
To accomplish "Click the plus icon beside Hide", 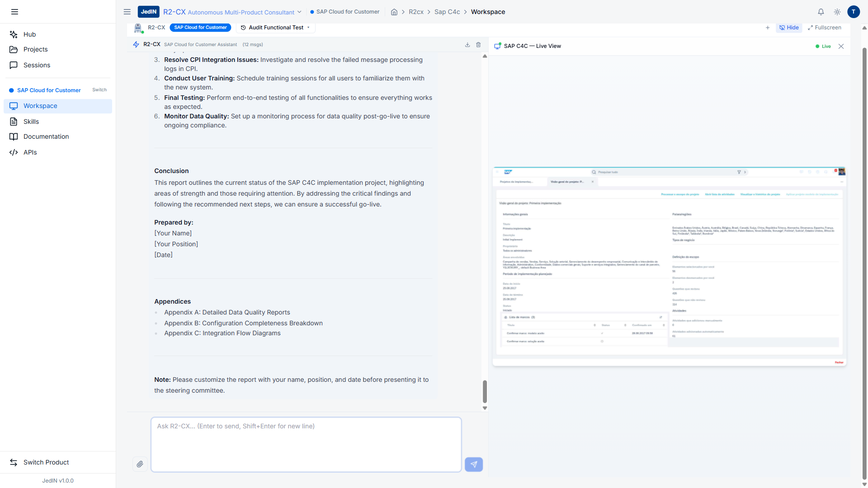I will (768, 28).
